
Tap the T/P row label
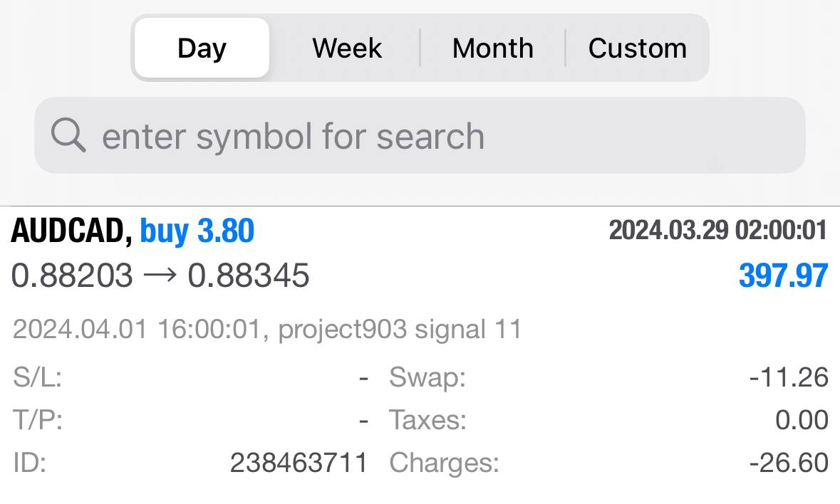(38, 420)
